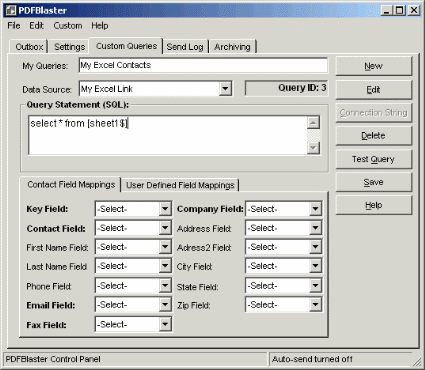
Task: Open the Help menu
Action: tap(100, 26)
